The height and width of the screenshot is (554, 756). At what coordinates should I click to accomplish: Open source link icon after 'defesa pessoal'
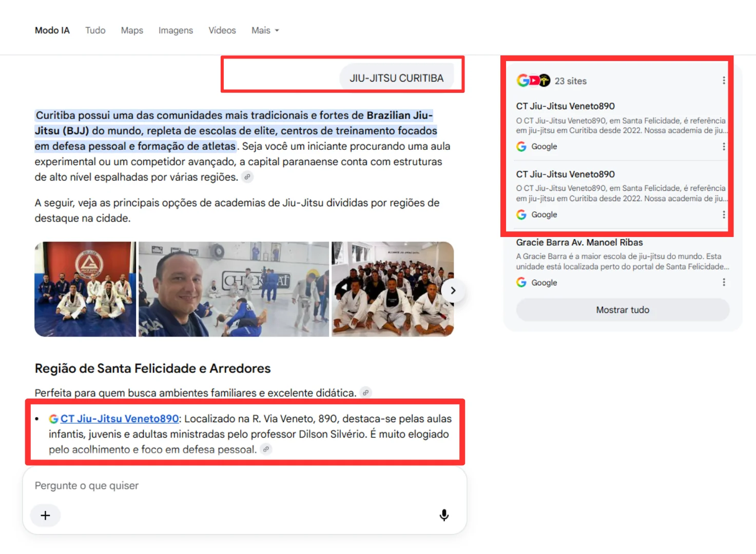[266, 449]
